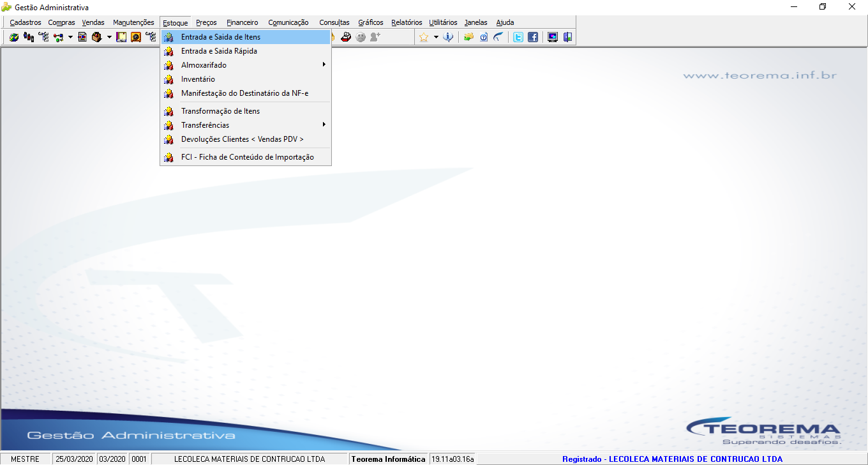This screenshot has height=465, width=868.
Task: Click the monitor screen toolbar icon
Action: pyautogui.click(x=553, y=37)
